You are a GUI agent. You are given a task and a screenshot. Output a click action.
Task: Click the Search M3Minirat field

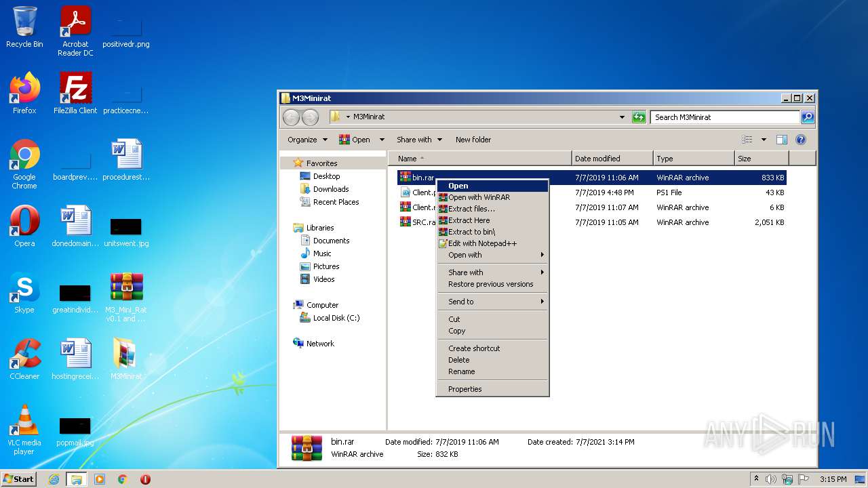coord(725,117)
